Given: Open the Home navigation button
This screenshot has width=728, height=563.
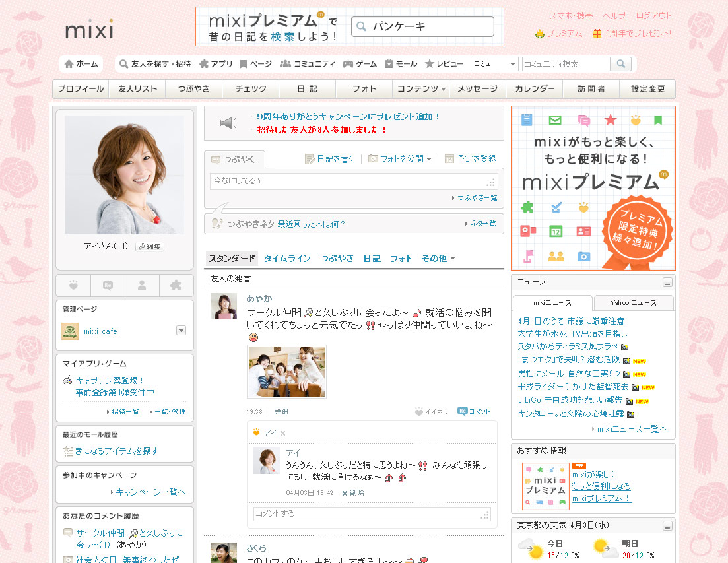Looking at the screenshot, I should (x=81, y=64).
